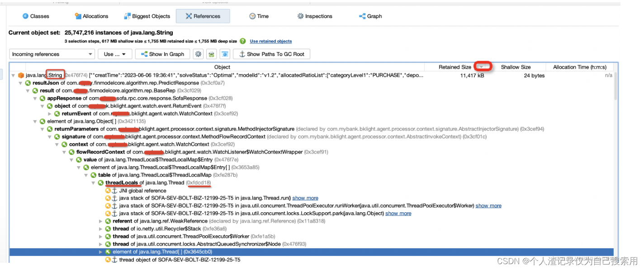Click the help question-mark icon beside retained size summary
This screenshot has width=644, height=270.
coord(243,41)
